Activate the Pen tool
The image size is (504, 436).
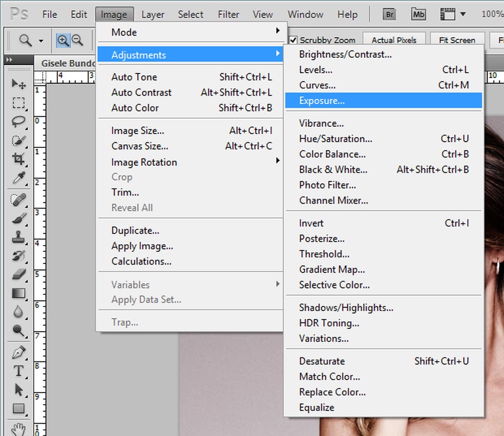click(x=19, y=353)
